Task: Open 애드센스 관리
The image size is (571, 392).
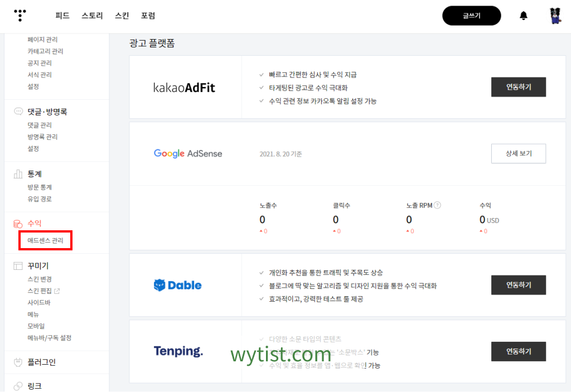Action: pyautogui.click(x=46, y=240)
